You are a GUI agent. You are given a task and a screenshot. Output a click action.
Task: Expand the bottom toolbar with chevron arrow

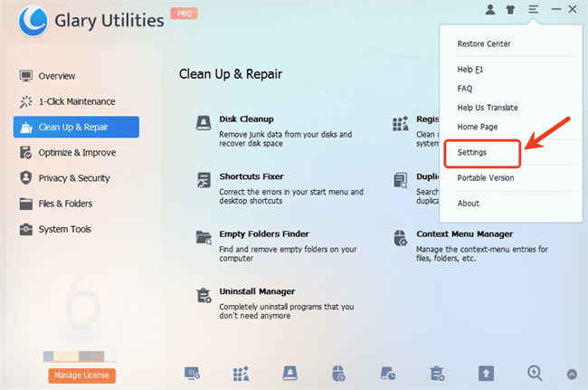point(572,373)
